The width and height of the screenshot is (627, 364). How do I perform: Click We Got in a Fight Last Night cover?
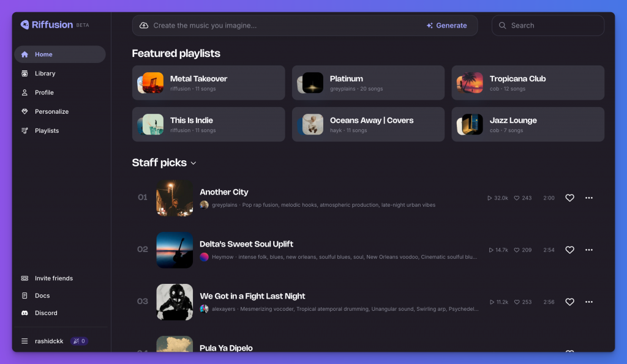tap(175, 302)
